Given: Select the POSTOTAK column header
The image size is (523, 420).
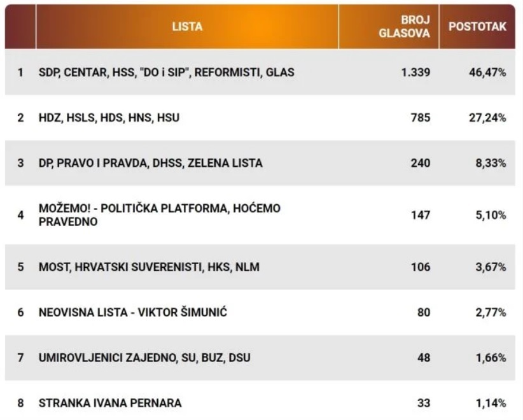Looking at the screenshot, I should tap(477, 27).
